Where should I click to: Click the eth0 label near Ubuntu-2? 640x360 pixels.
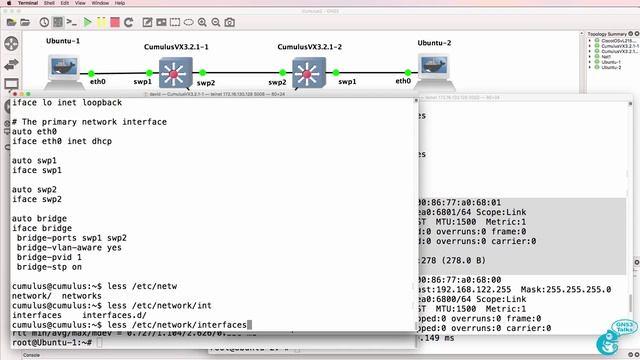(403, 81)
